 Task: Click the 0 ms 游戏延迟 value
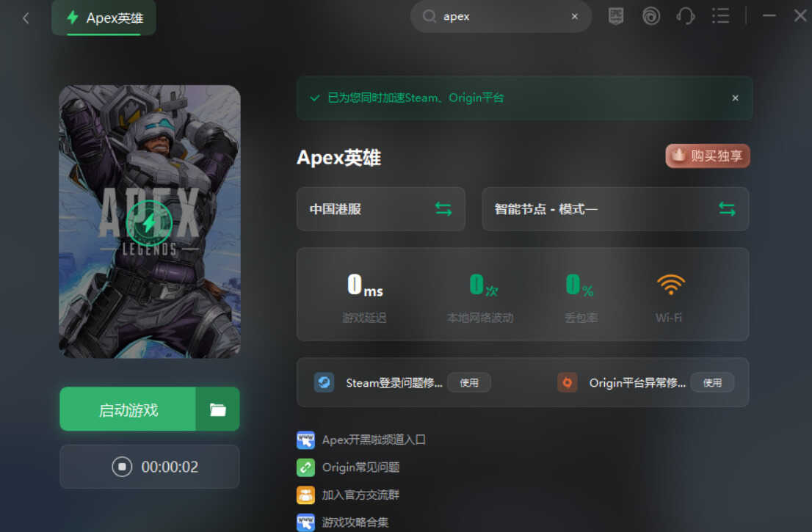365,285
